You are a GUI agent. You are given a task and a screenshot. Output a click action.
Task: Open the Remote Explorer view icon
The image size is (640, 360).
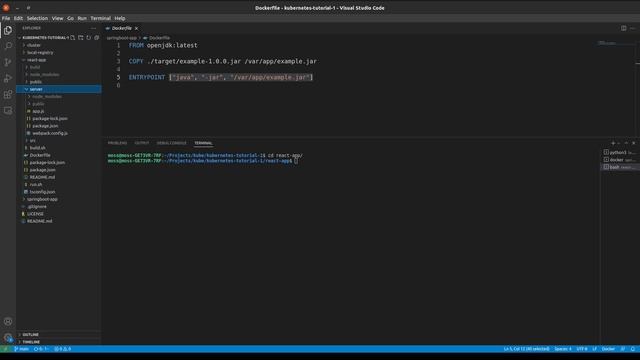(x=8, y=111)
